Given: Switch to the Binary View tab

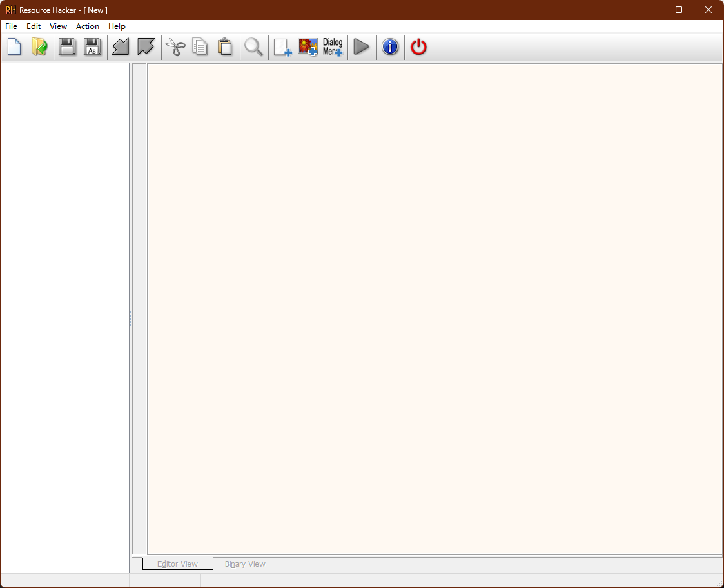Looking at the screenshot, I should coord(245,563).
